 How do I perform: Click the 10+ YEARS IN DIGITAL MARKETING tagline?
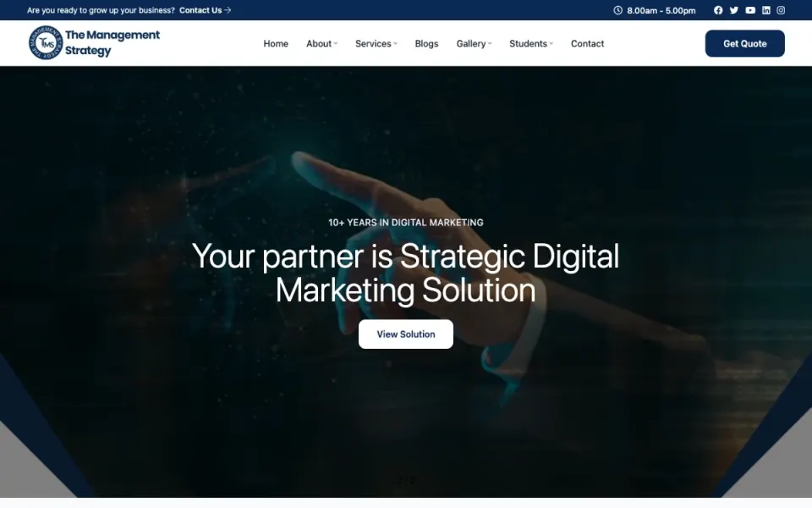tap(405, 223)
